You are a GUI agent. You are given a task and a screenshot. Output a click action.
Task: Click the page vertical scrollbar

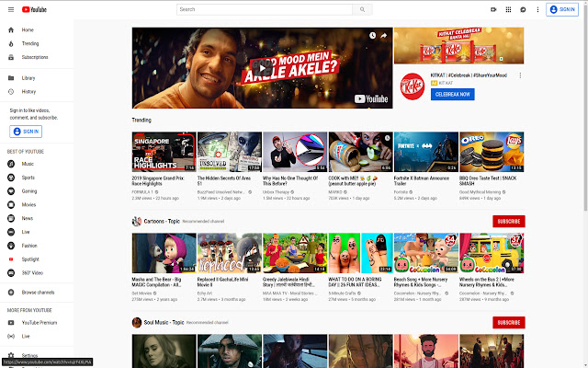point(585,109)
